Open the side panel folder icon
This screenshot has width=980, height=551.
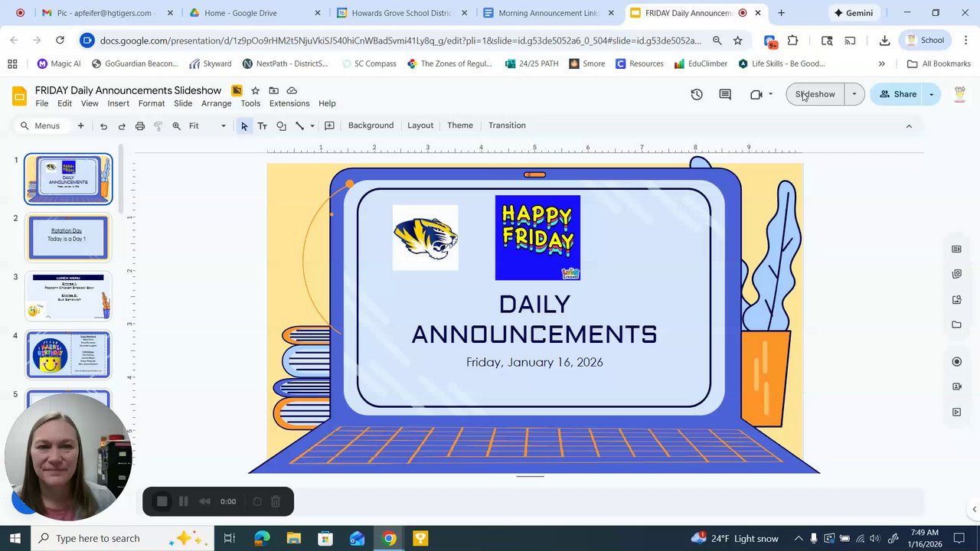coord(956,324)
